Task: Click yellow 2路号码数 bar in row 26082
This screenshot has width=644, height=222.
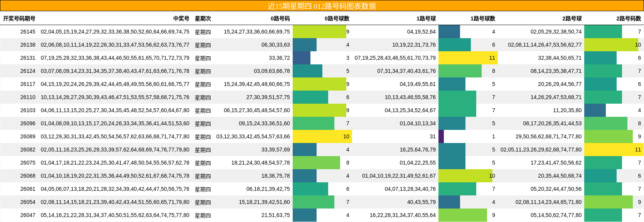Action: pyautogui.click(x=614, y=150)
